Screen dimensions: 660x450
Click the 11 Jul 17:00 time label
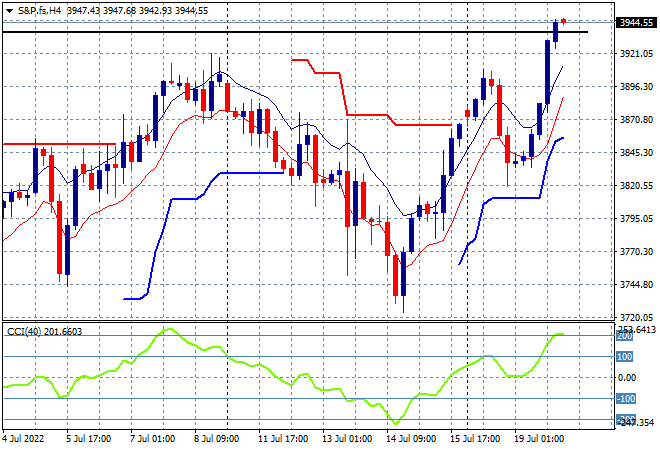click(283, 439)
